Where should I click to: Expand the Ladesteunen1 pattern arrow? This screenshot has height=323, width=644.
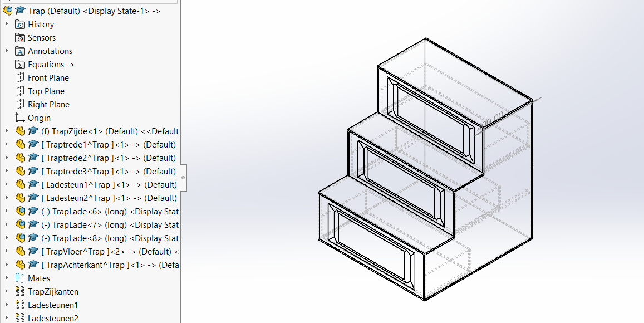(7, 305)
